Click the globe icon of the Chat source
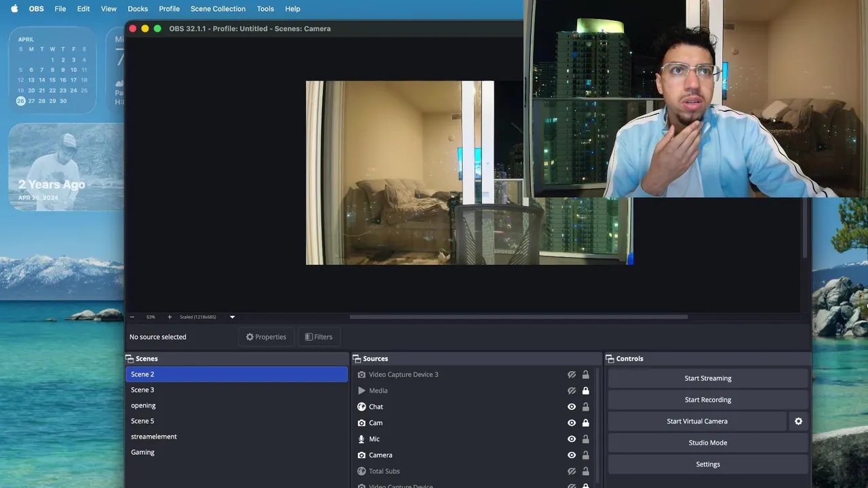Image resolution: width=868 pixels, height=488 pixels. pos(361,407)
